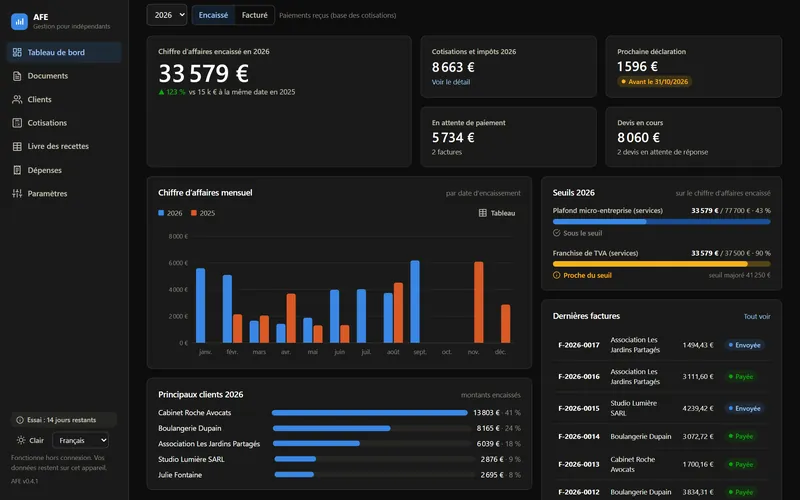Click the 33 579 € revenue figure

pyautogui.click(x=204, y=73)
